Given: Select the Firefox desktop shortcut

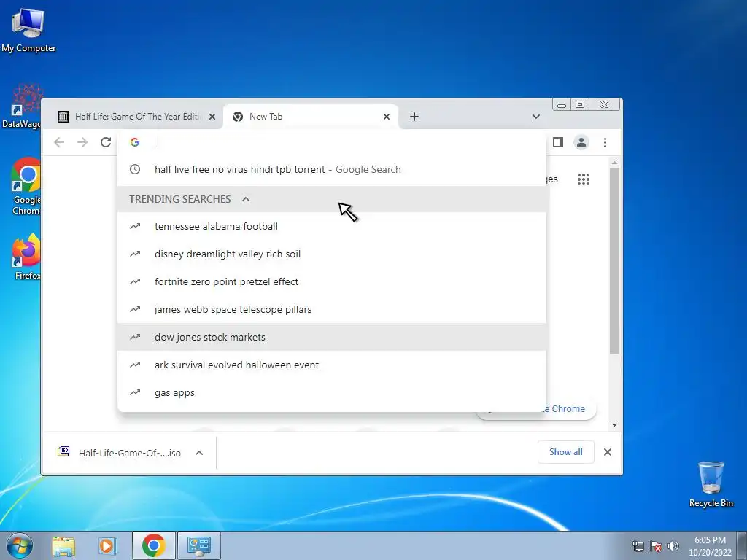Looking at the screenshot, I should [x=27, y=257].
